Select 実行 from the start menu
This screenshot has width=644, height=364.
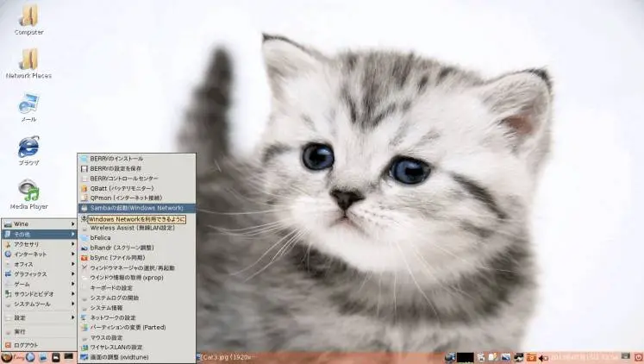click(40, 331)
